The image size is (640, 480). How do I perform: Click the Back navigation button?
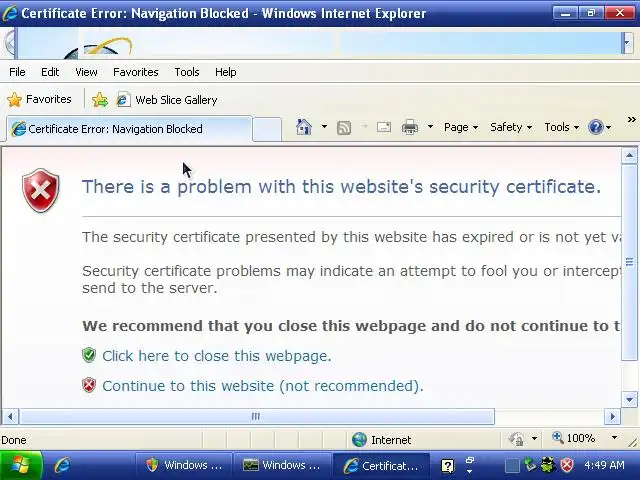(9, 42)
